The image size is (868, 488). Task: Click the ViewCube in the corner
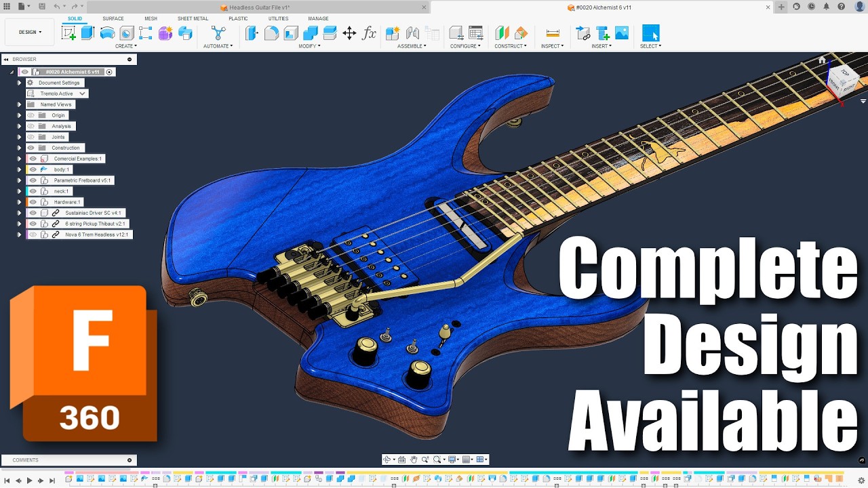[843, 80]
